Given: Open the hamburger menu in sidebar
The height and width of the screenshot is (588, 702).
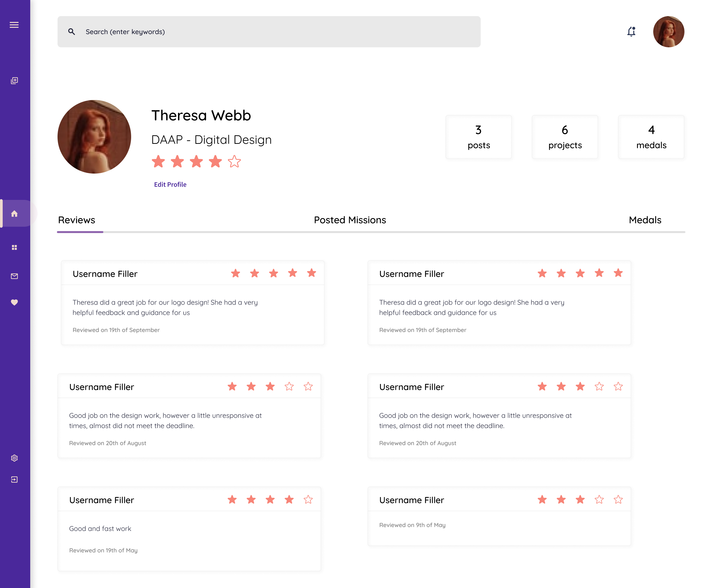Looking at the screenshot, I should pyautogui.click(x=14, y=25).
